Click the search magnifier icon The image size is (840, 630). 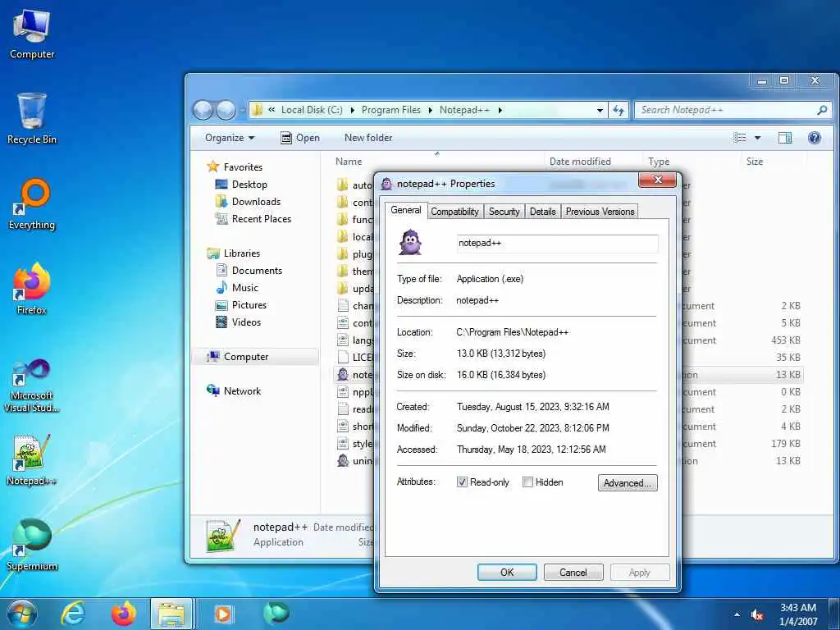pyautogui.click(x=822, y=110)
